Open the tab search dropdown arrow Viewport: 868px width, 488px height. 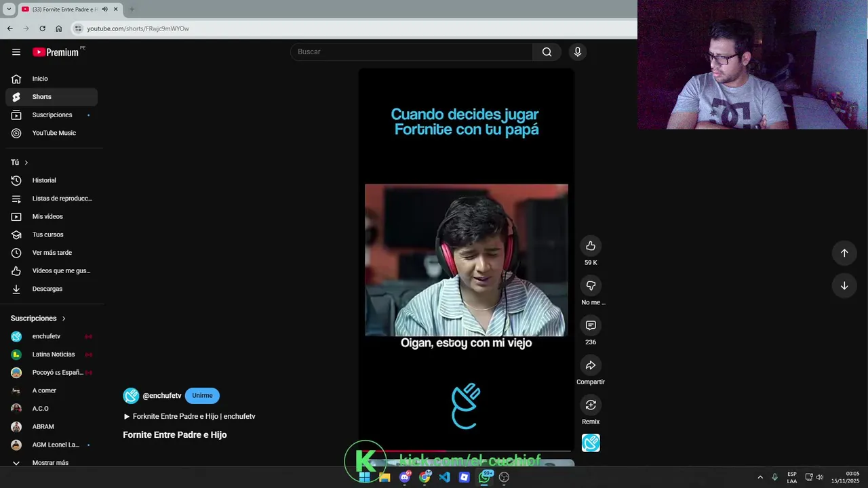9,9
